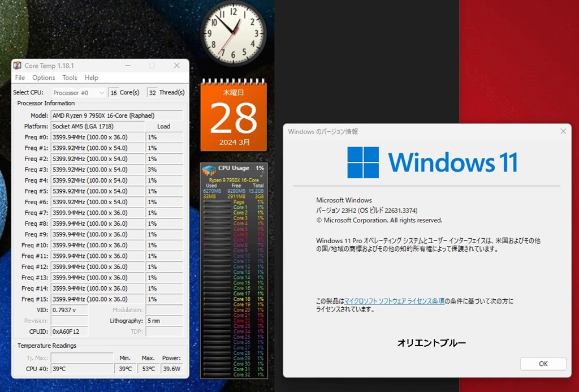This screenshot has width=579, height=392.
Task: Minimize the Core Temp window
Action: click(128, 66)
